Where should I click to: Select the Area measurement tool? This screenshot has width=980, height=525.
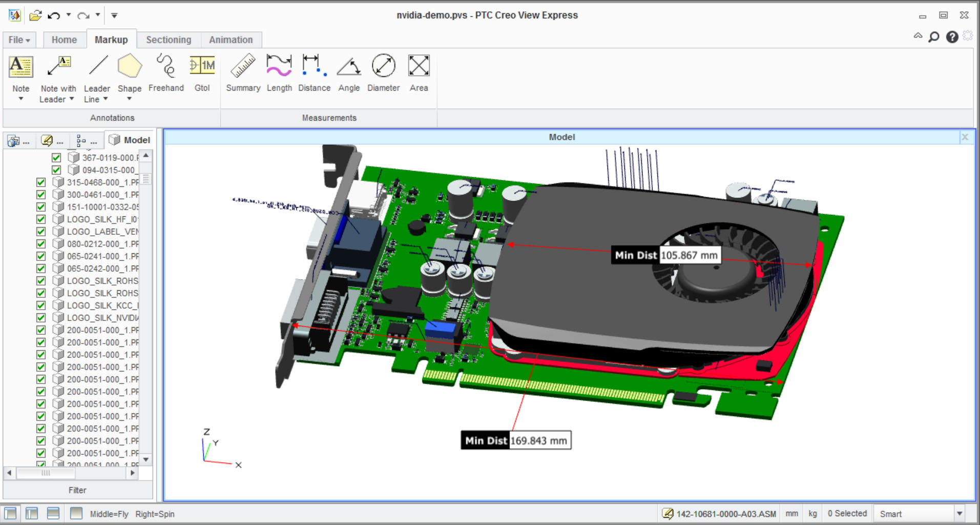pos(419,73)
